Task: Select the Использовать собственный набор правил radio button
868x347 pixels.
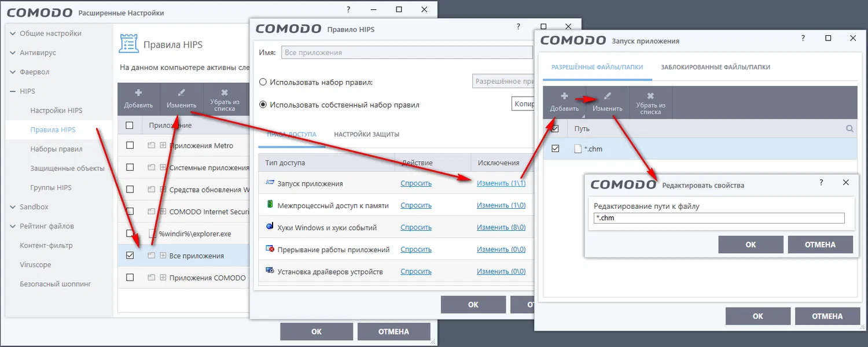Action: pos(263,105)
